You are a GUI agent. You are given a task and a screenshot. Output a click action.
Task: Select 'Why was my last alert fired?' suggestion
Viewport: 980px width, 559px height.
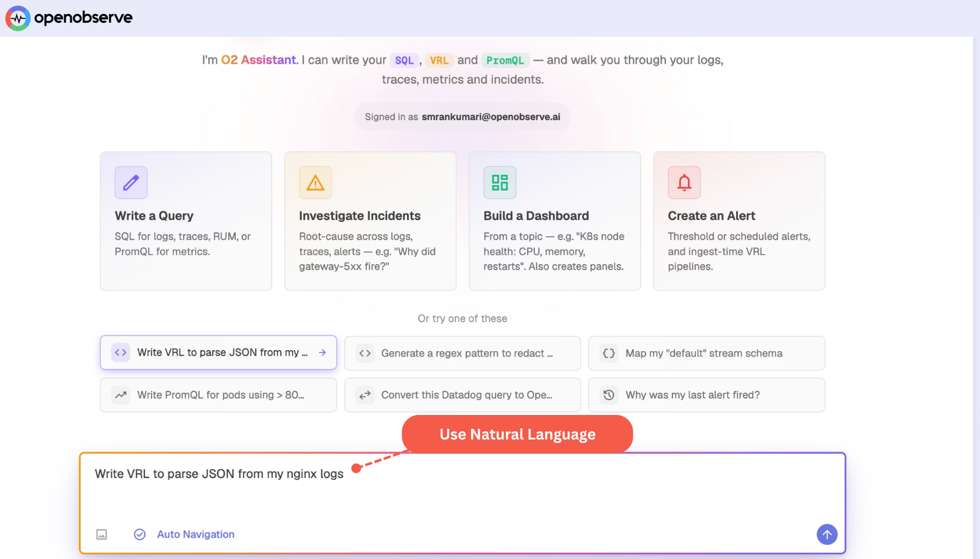pyautogui.click(x=707, y=395)
